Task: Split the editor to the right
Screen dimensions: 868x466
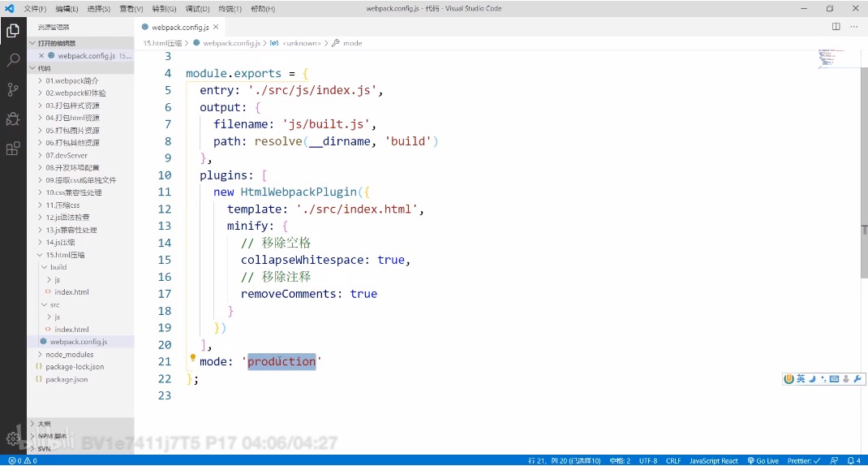Action: pyautogui.click(x=836, y=27)
